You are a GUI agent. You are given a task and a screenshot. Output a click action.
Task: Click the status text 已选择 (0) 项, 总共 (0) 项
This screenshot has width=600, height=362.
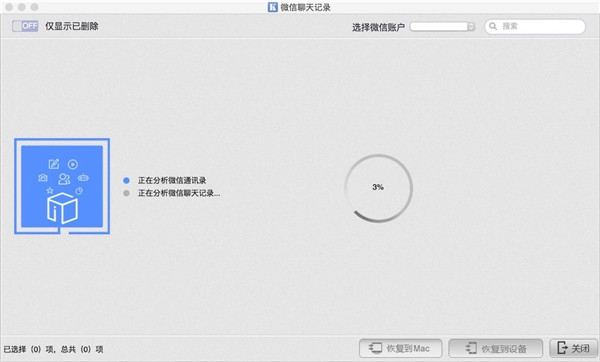pyautogui.click(x=54, y=349)
